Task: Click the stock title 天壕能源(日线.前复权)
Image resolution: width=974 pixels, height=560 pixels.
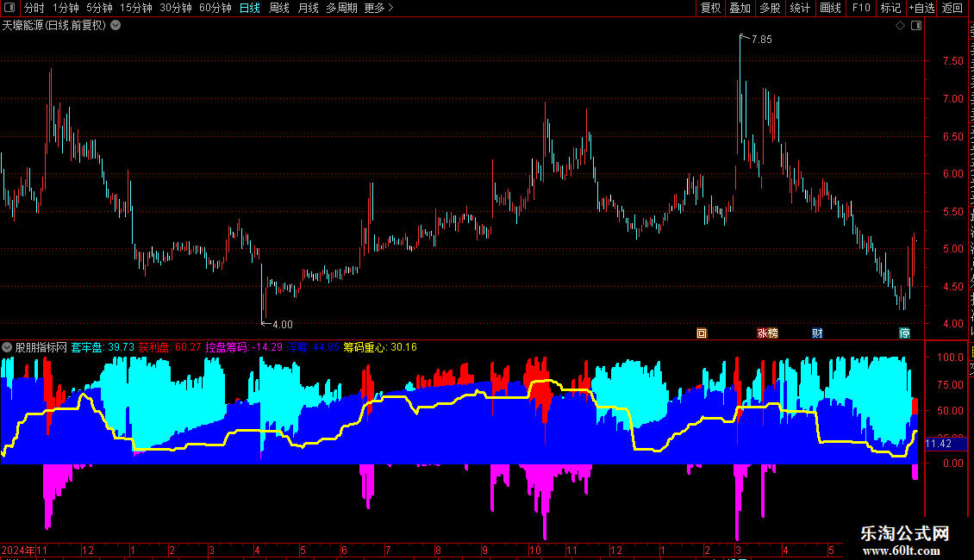Action: pyautogui.click(x=54, y=26)
